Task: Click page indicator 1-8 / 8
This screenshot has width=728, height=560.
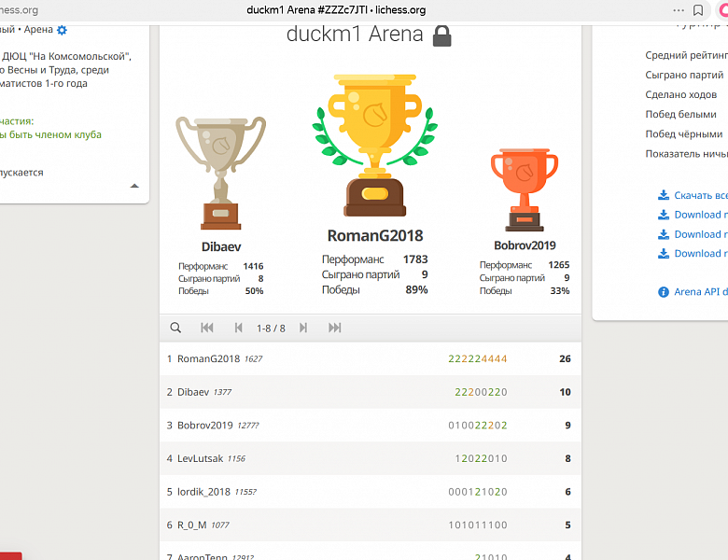Action: tap(272, 329)
